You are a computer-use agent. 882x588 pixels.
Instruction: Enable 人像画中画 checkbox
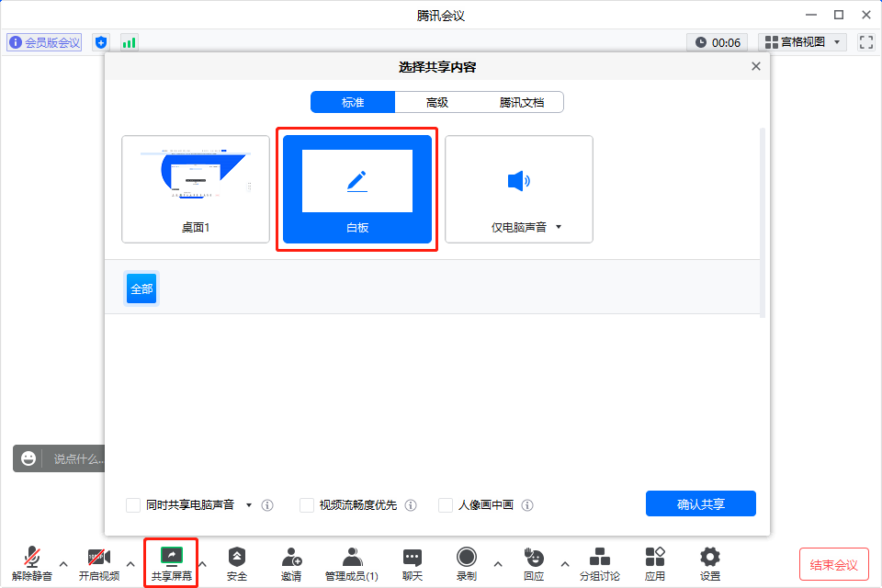pos(446,505)
